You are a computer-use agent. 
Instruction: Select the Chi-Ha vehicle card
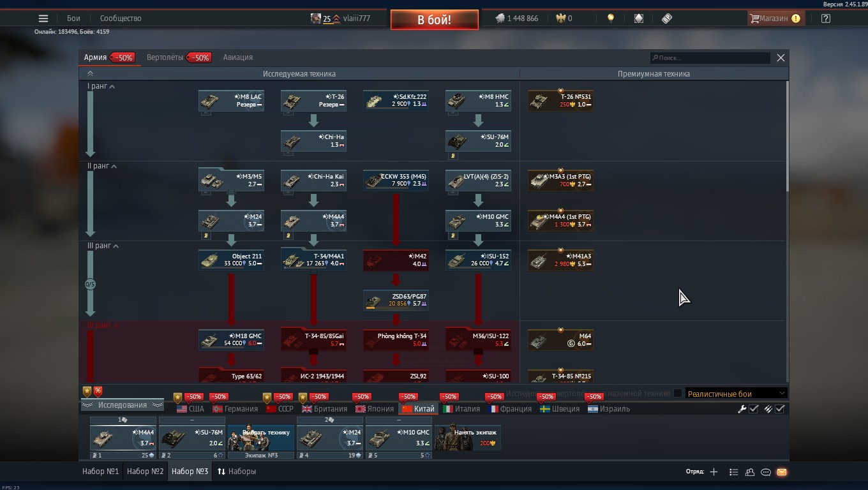coord(313,141)
